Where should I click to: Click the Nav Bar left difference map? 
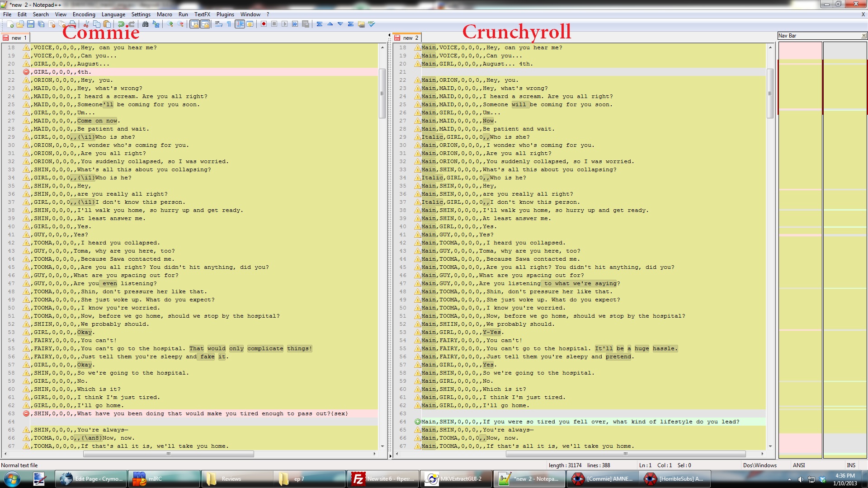pos(800,250)
